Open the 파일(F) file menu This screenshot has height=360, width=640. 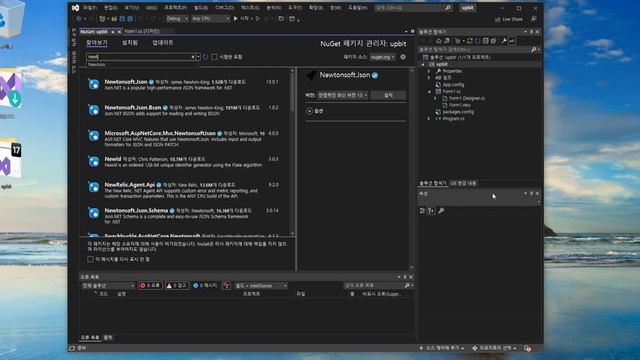(x=90, y=8)
